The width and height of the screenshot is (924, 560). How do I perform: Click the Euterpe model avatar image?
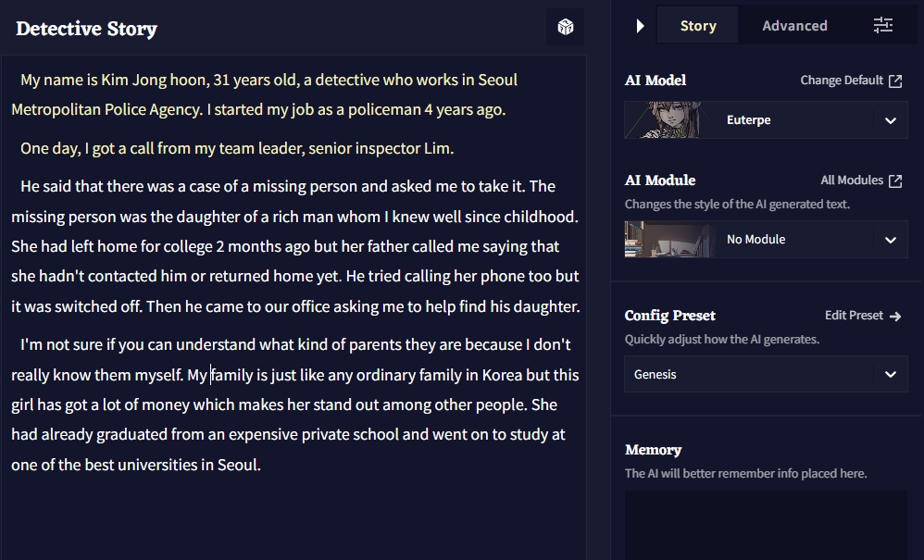tap(663, 120)
